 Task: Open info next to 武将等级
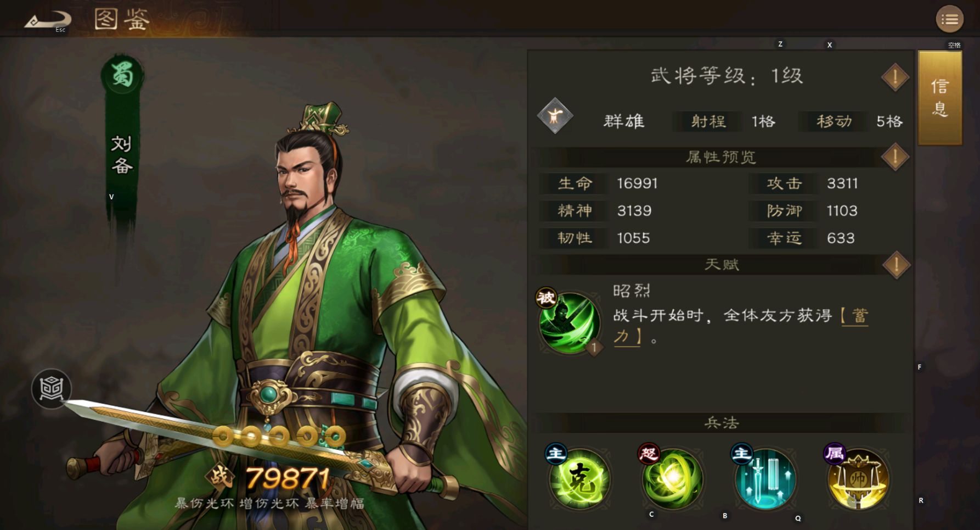click(x=895, y=77)
